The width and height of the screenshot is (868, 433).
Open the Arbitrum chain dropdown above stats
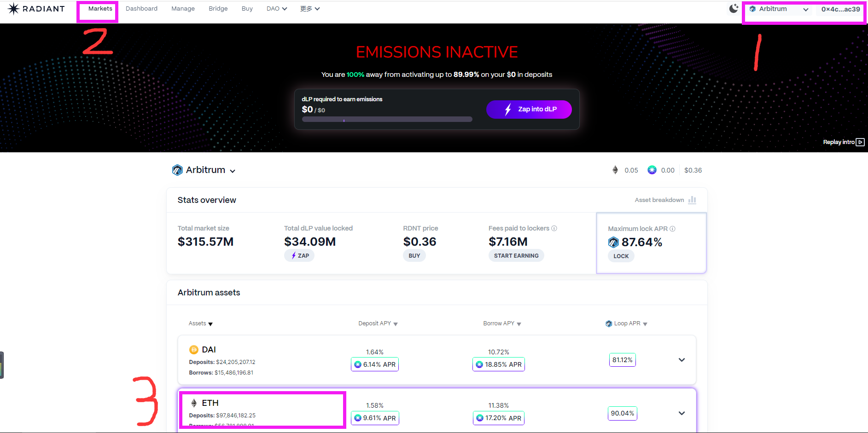[204, 170]
